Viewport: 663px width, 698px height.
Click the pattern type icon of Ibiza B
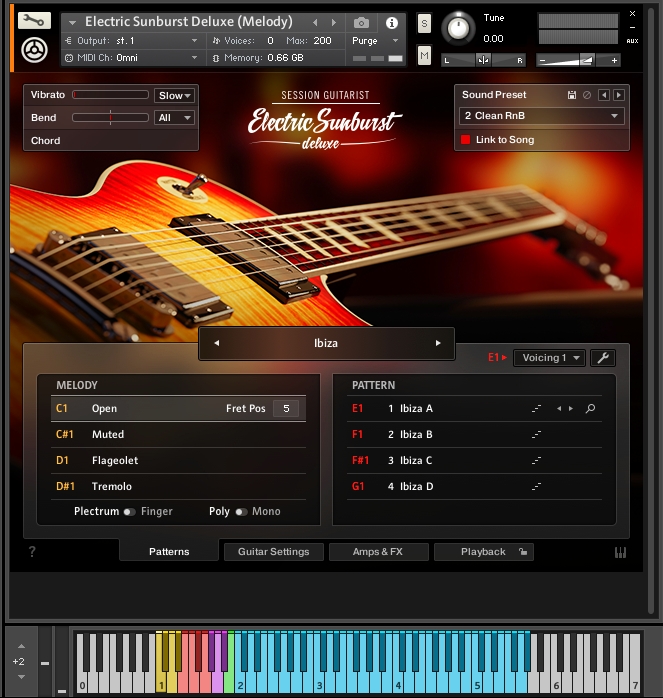[537, 434]
